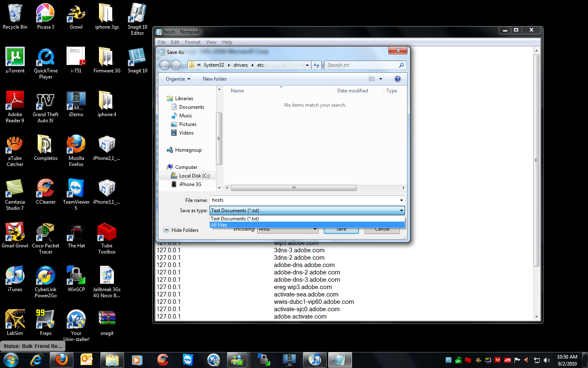This screenshot has height=368, width=588.
Task: Choose Text Documents (*.txt) list option
Action: coord(307,219)
